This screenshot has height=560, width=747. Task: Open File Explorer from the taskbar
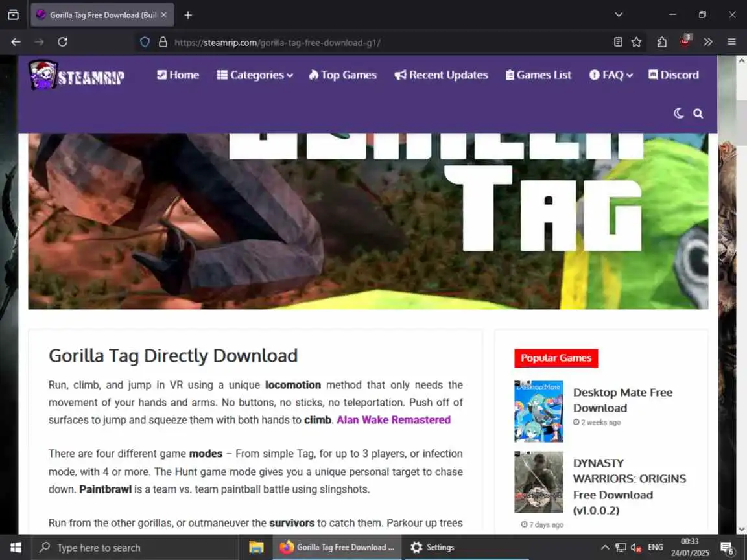(256, 548)
